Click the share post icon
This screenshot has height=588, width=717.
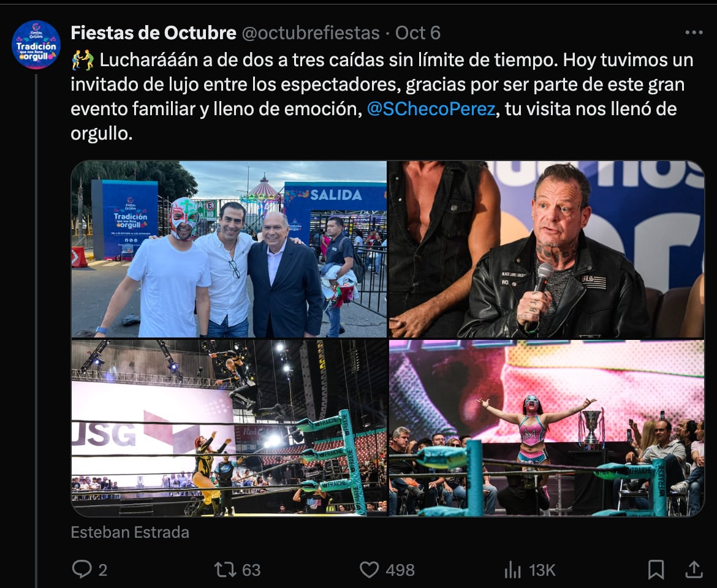pos(694,570)
